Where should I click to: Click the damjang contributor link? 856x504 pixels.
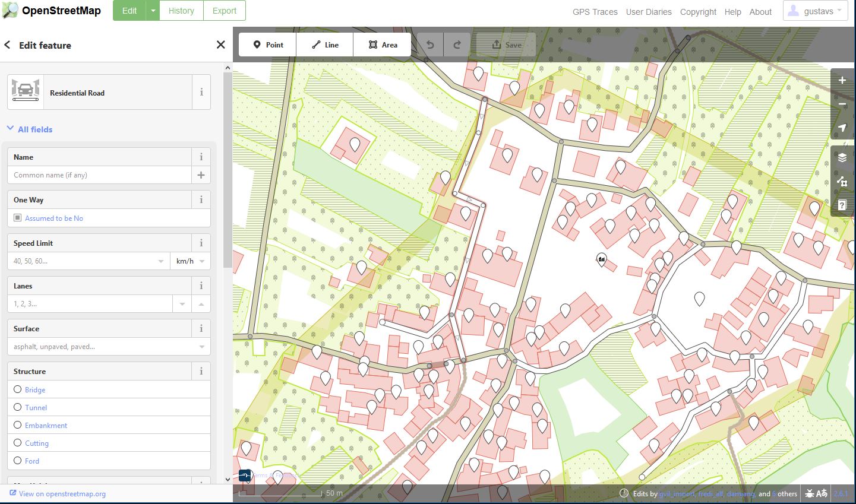pos(741,493)
